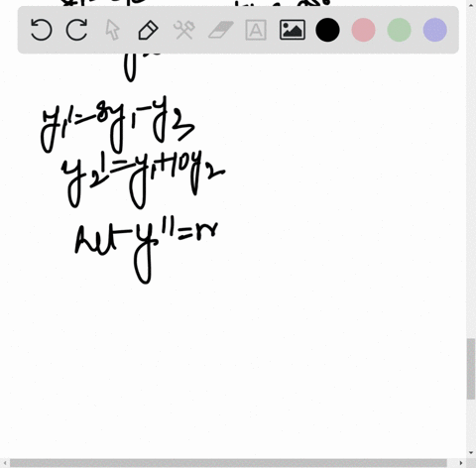Click the scroll-down arrow on vertical scrollbar
The width and height of the screenshot is (476, 468).
(x=471, y=453)
